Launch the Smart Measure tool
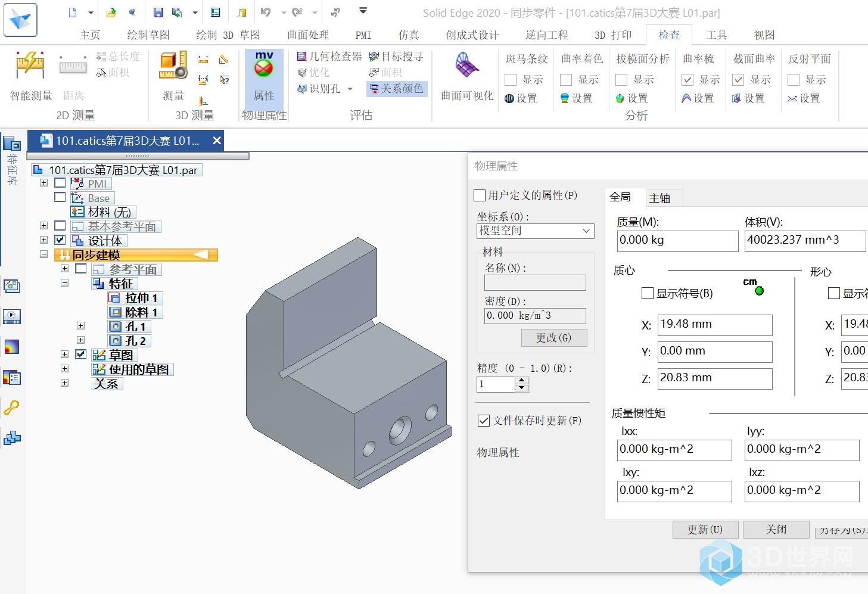This screenshot has width=868, height=594. tap(31, 77)
